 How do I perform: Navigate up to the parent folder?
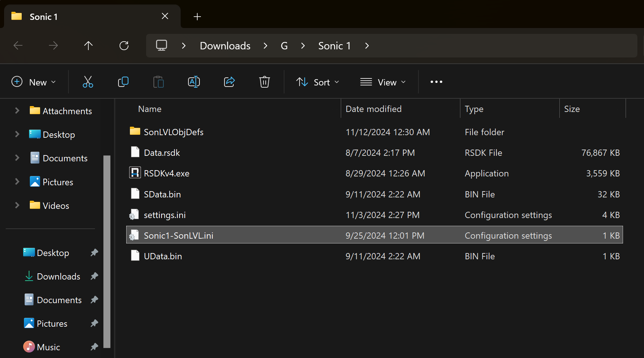point(88,46)
